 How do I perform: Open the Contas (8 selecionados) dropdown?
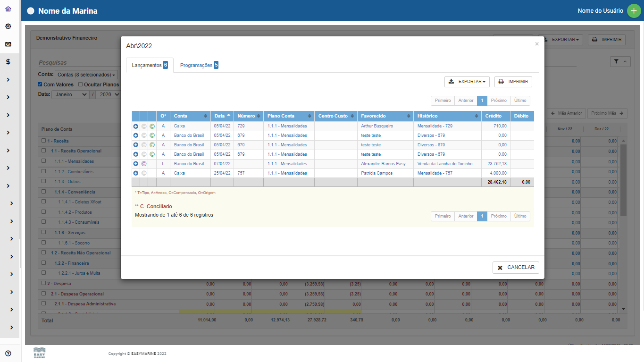coord(86,75)
